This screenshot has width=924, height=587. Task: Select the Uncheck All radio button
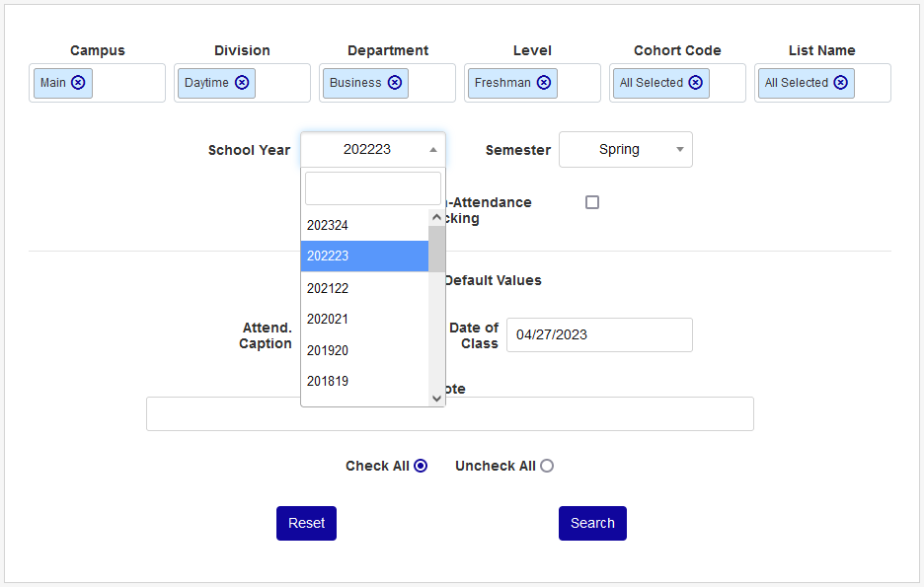point(547,466)
